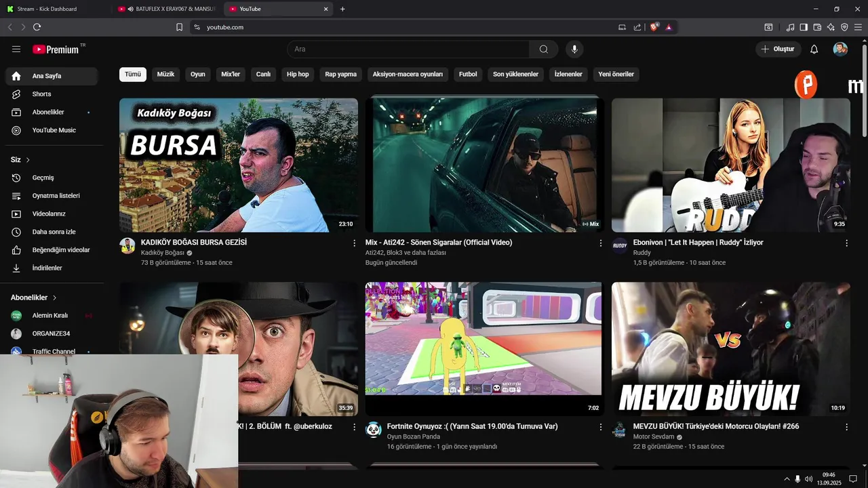This screenshot has height=488, width=868.
Task: Open Daha sonra izle in sidebar
Action: point(52,232)
